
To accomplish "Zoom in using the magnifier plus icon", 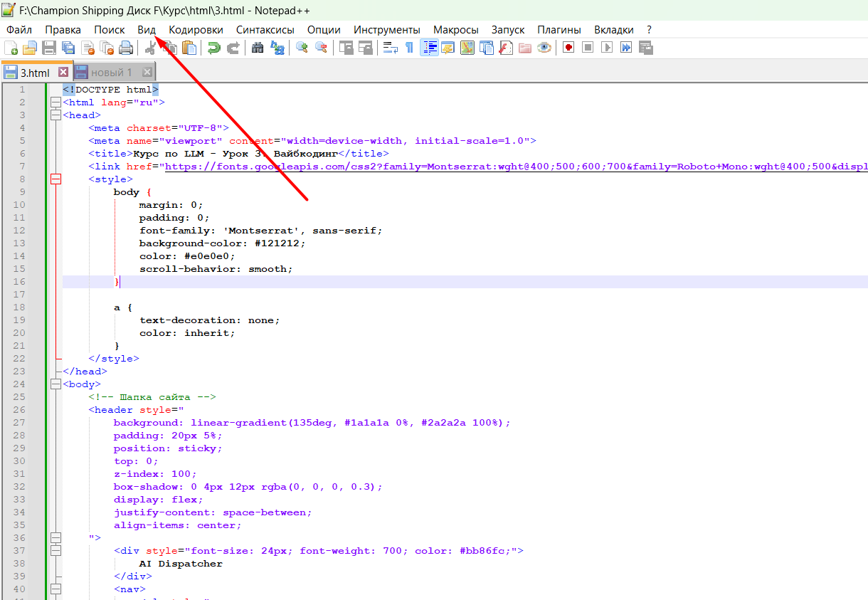I will pyautogui.click(x=302, y=48).
